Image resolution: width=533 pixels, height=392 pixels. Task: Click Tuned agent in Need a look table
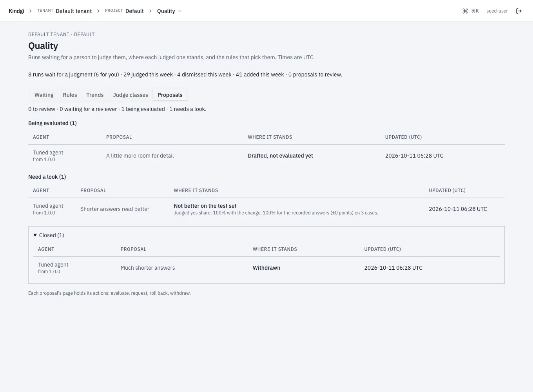point(48,206)
